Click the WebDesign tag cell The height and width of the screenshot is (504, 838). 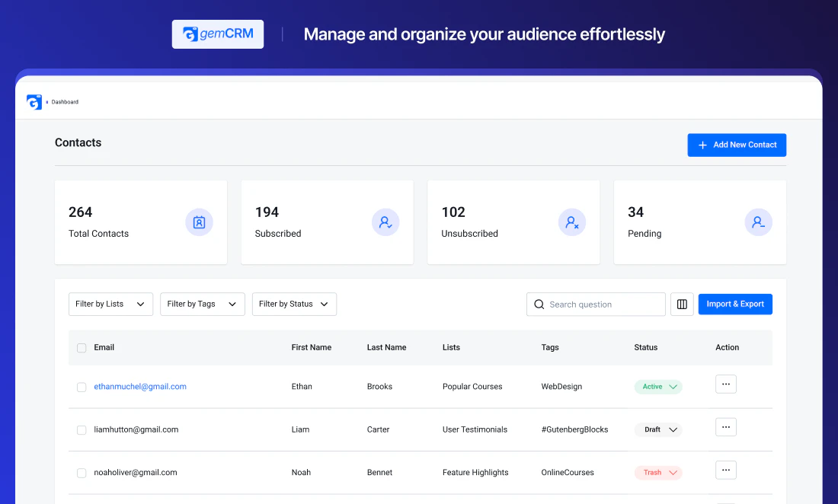pyautogui.click(x=561, y=387)
